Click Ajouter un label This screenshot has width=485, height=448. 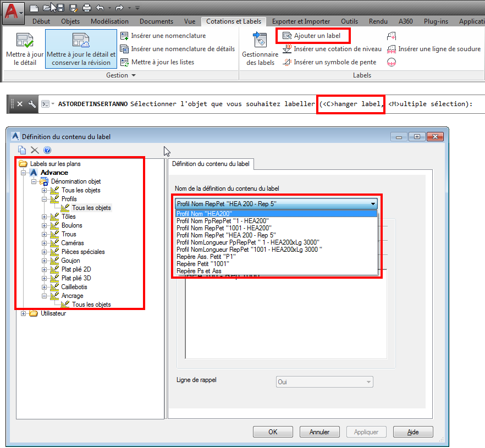[x=312, y=36]
